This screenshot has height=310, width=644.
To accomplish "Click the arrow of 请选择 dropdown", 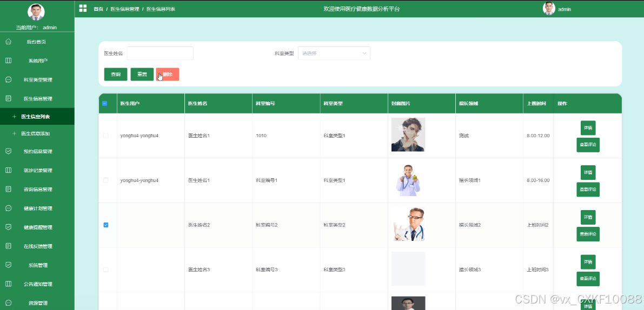I will coord(364,53).
